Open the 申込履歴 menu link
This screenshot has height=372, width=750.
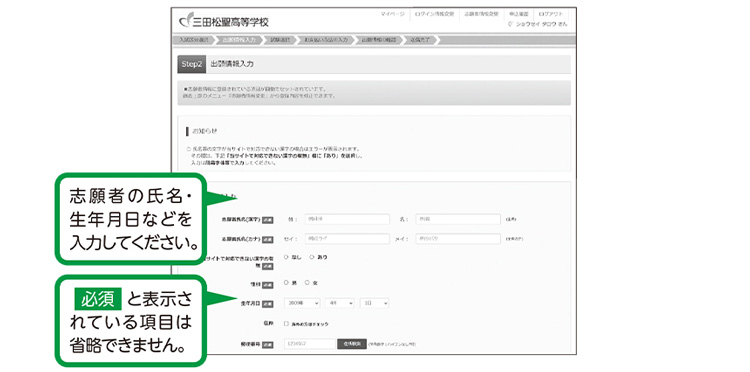[518, 14]
